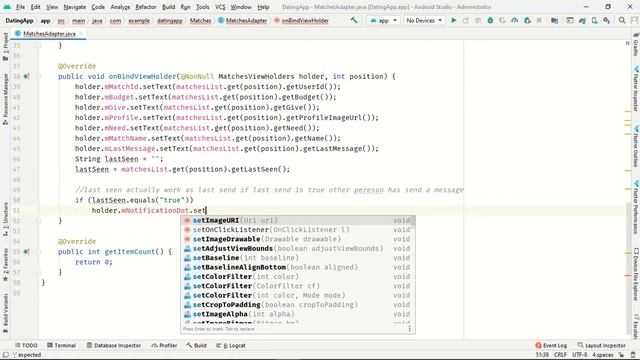
Task: Open the VCS menu
Action: pos(220,7)
